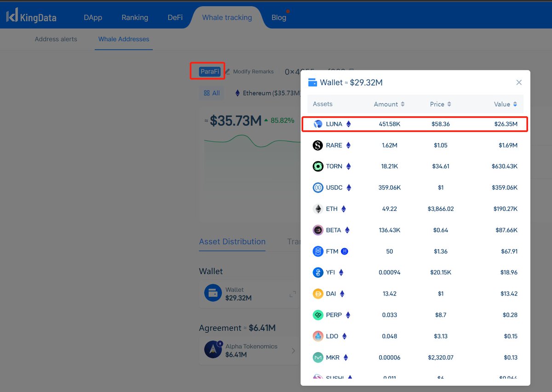The width and height of the screenshot is (552, 392).
Task: Click Ethereum chain badge beside LUNA
Action: 348,124
